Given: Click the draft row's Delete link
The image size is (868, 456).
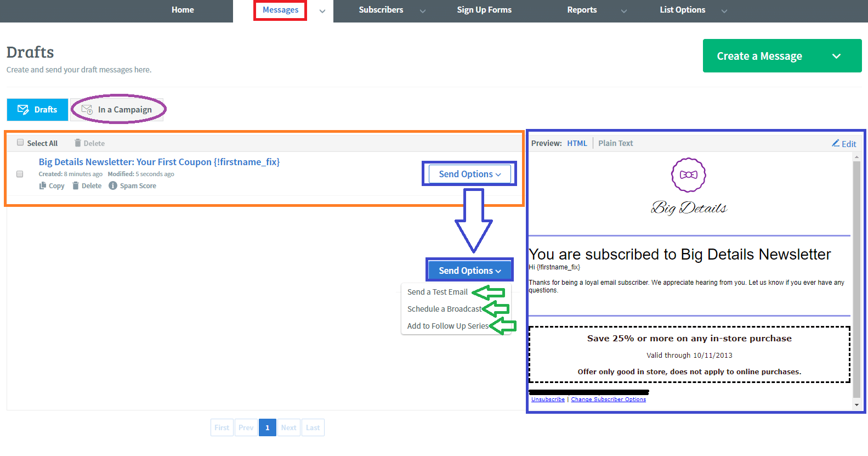Looking at the screenshot, I should click(92, 186).
